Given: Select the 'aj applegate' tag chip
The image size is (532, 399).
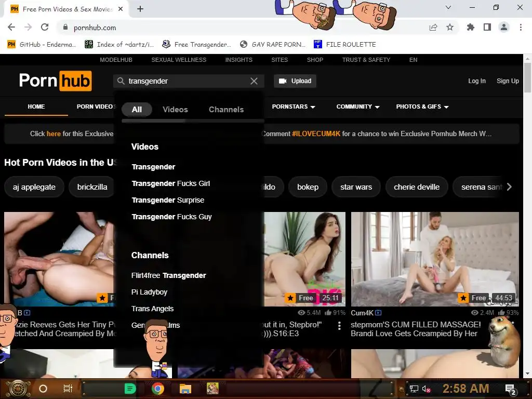Looking at the screenshot, I should (x=34, y=187).
